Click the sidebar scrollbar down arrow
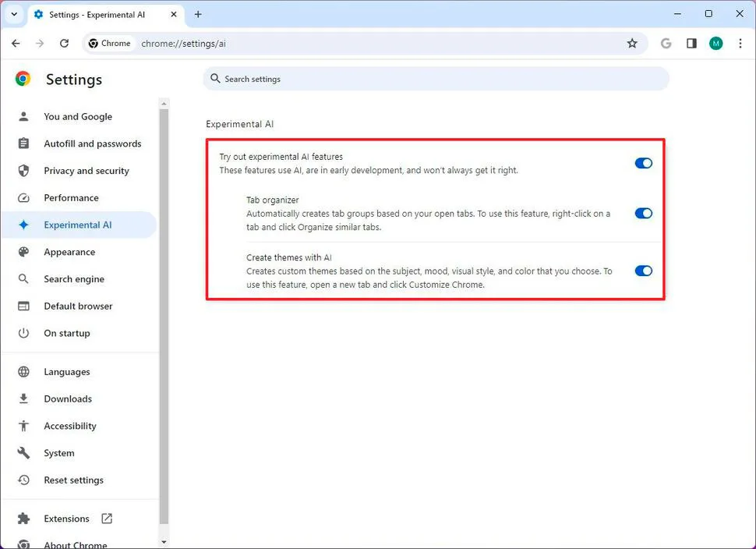The height and width of the screenshot is (549, 756). (x=164, y=542)
